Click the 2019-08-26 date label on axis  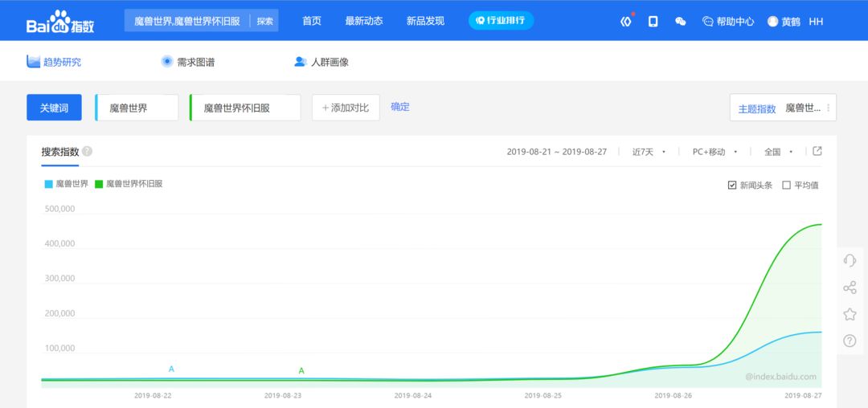click(674, 395)
